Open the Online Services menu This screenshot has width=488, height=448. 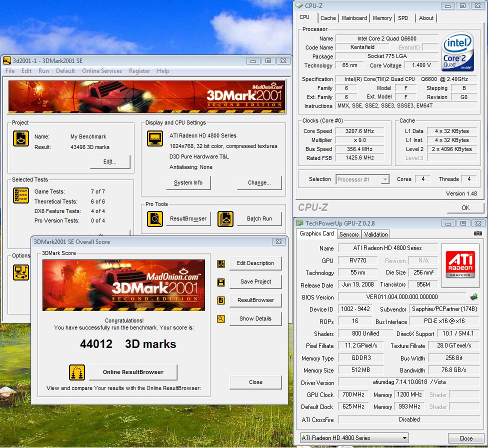[102, 71]
